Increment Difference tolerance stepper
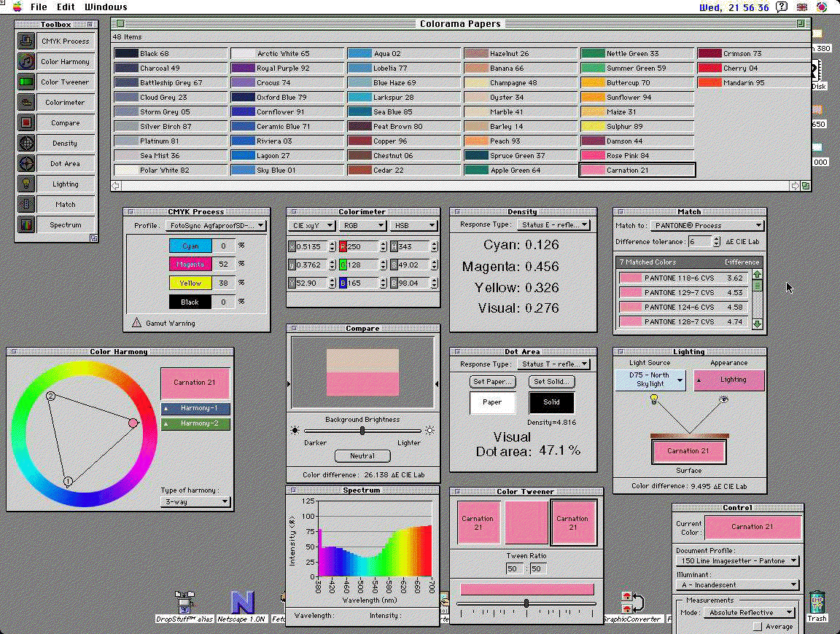840x634 pixels. [717, 238]
